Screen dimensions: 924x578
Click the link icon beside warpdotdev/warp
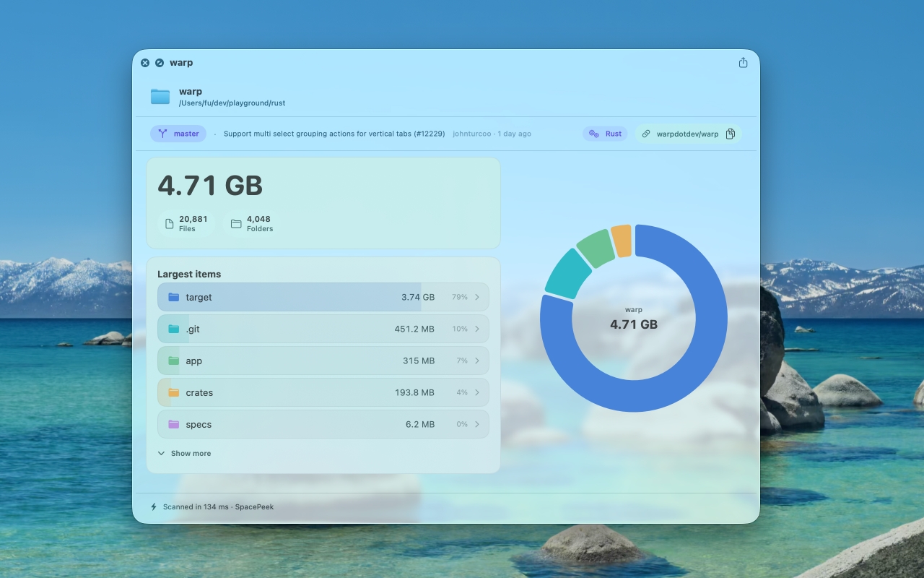point(646,134)
